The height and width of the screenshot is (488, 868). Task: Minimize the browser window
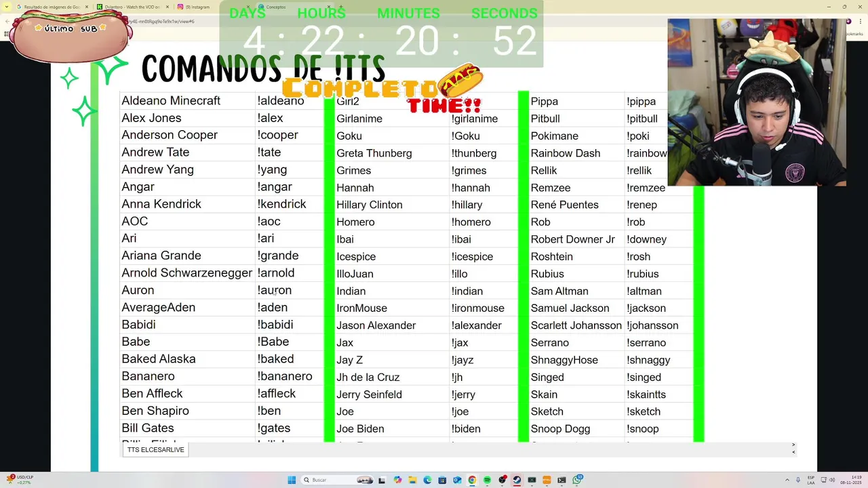pos(829,7)
